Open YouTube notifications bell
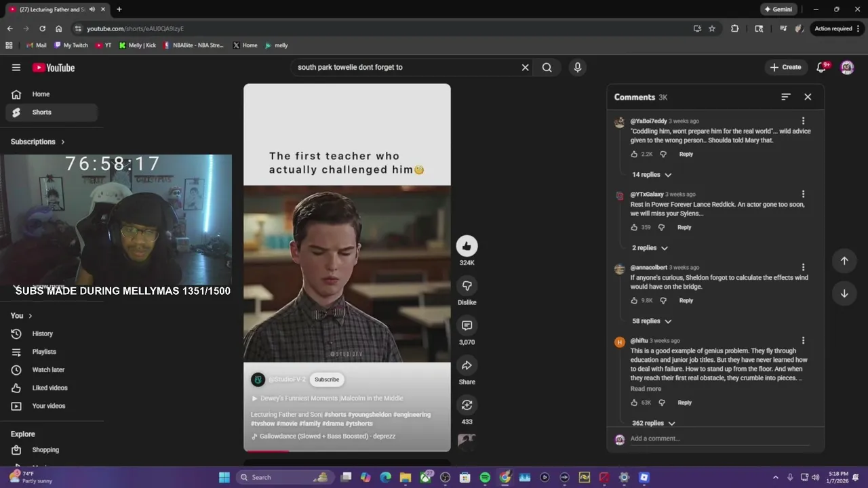This screenshot has height=488, width=868. [x=822, y=67]
